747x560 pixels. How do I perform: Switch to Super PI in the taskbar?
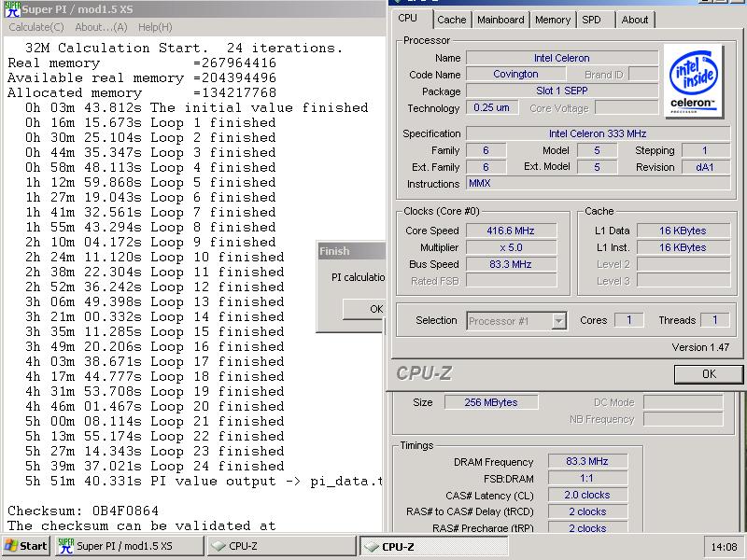[x=129, y=546]
